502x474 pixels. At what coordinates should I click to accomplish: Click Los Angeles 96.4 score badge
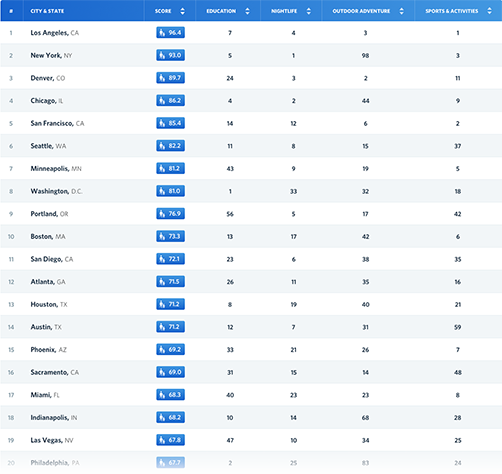170,33
